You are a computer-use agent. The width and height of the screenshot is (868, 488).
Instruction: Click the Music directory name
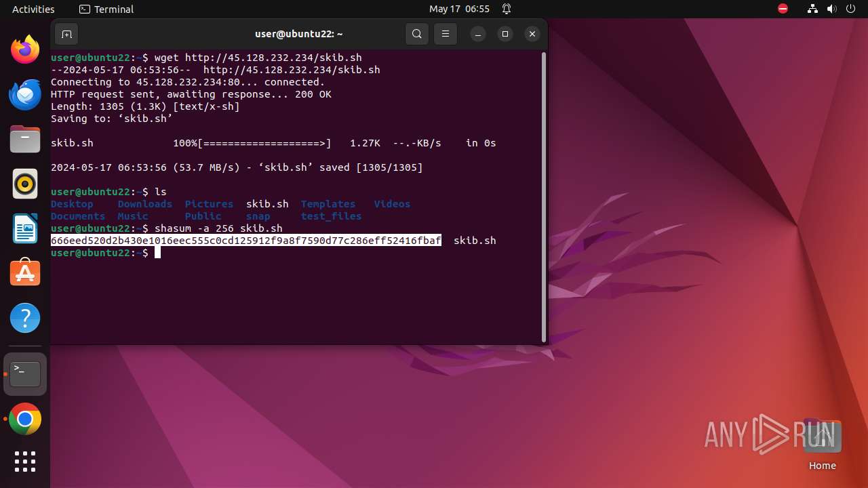[133, 216]
